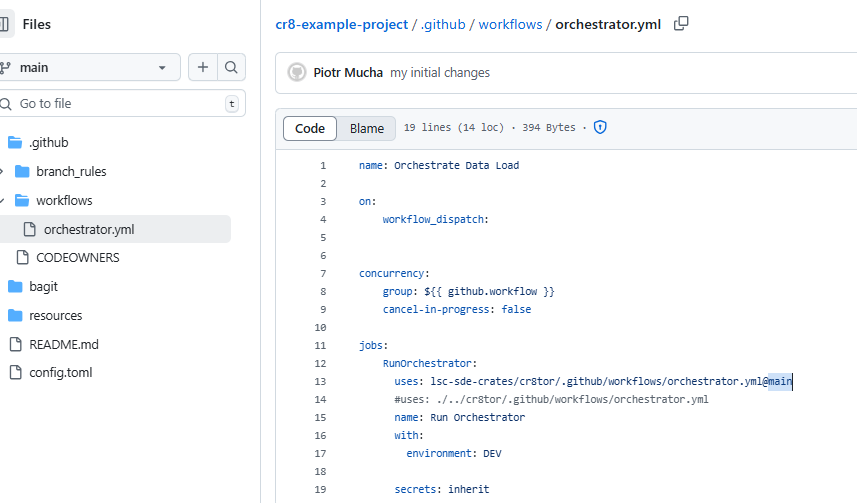The image size is (857, 503).
Task: Click line number 13
Action: click(320, 382)
